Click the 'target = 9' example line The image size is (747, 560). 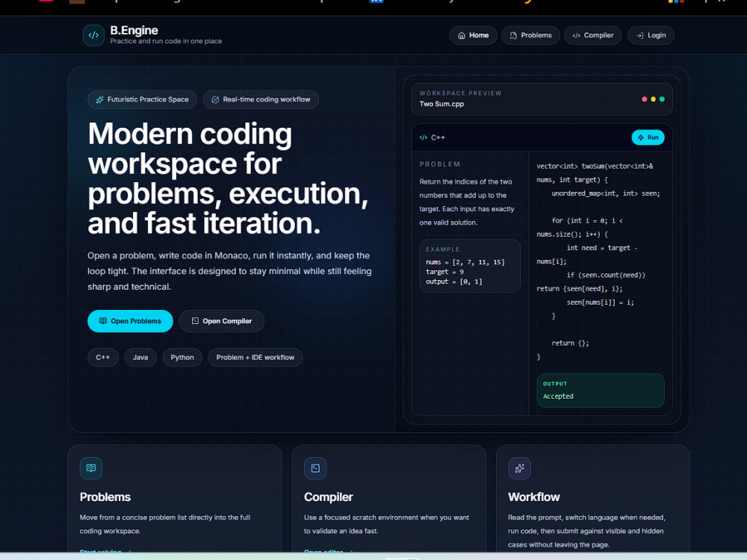pyautogui.click(x=444, y=272)
